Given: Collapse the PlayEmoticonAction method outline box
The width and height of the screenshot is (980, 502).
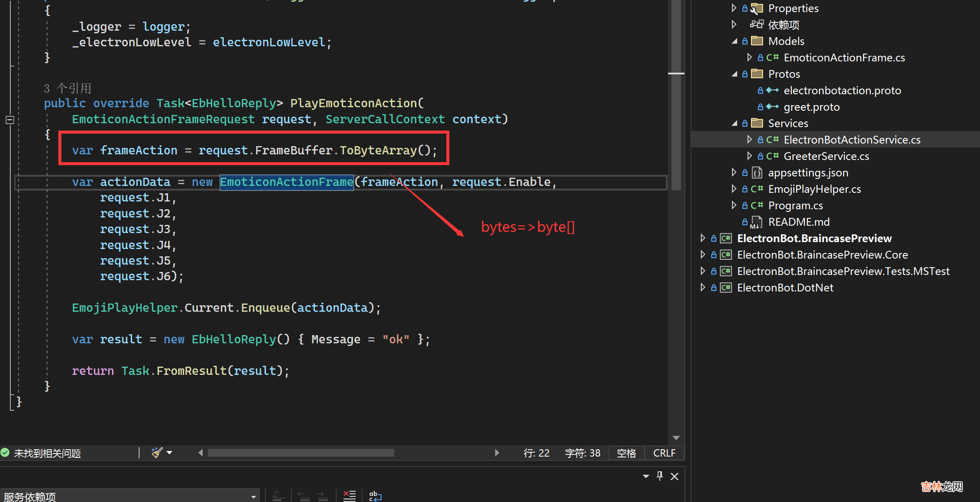Looking at the screenshot, I should coord(10,120).
